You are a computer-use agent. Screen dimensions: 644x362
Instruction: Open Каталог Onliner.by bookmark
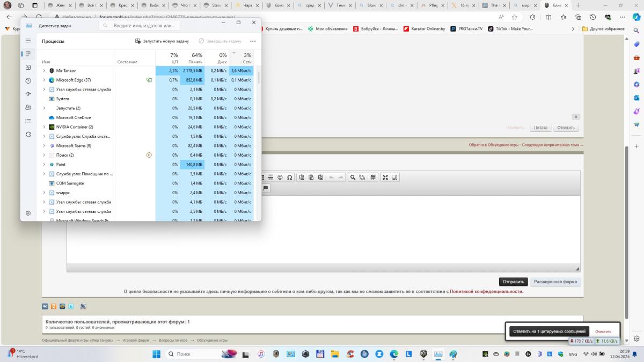424,29
